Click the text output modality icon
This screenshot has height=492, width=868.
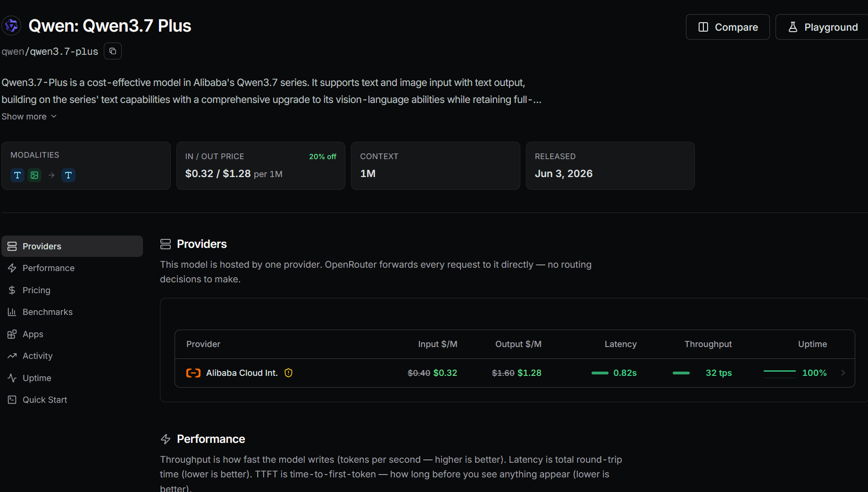pyautogui.click(x=68, y=175)
